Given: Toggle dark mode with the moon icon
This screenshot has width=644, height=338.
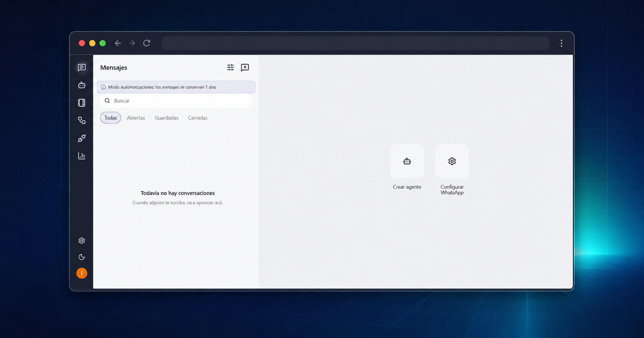Looking at the screenshot, I should click(x=82, y=257).
